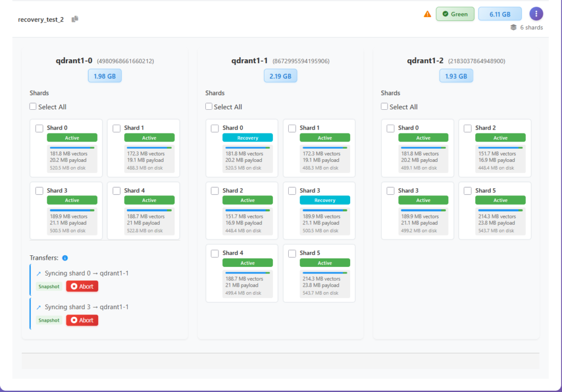Viewport: 562px width, 392px height.
Task: Click the 2.19 GB badge for qdrant1-1
Action: (280, 76)
